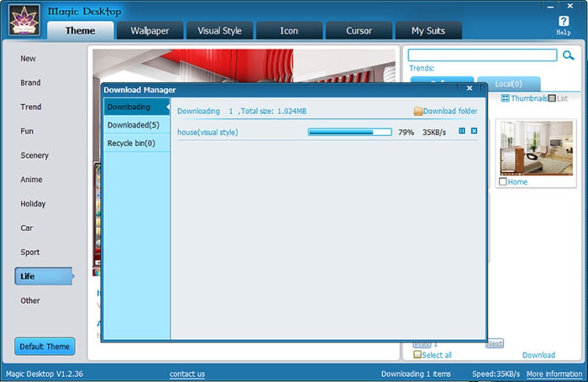Click the Default Theme button
Screen dimensions: 588x382
coord(44,346)
